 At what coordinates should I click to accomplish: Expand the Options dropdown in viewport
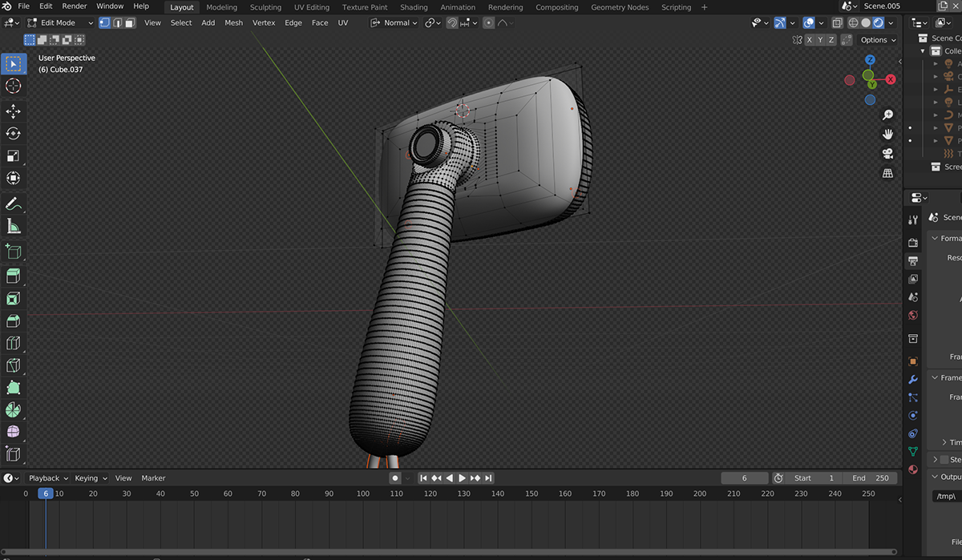[x=878, y=40]
